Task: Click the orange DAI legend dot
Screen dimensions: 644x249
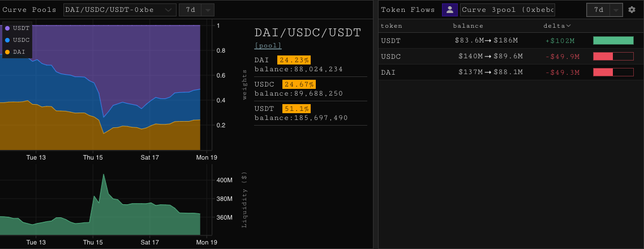Action: coord(7,52)
